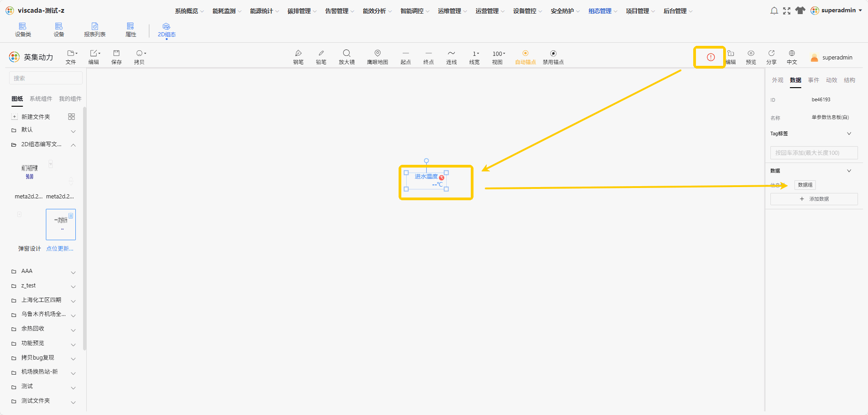Screen dimensions: 868x415
Task: Toggle the 自动锚点 auto anchor option
Action: pos(525,57)
